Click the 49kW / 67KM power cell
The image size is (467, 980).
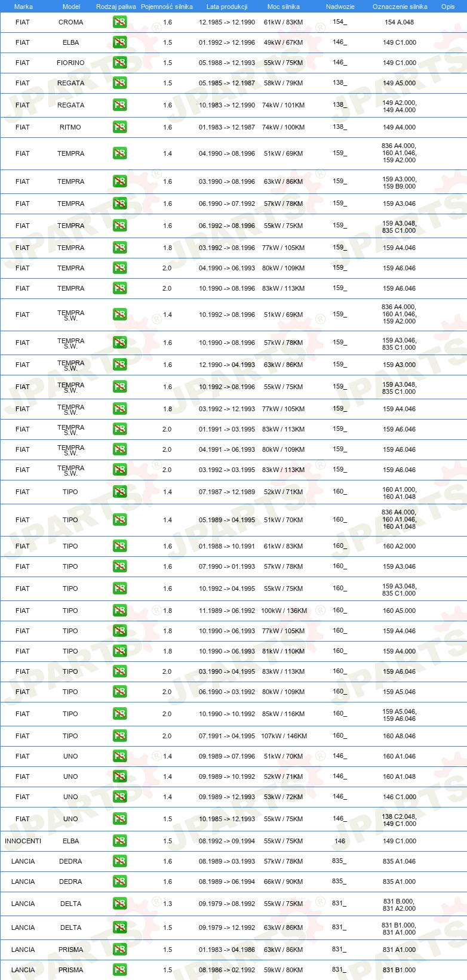point(284,42)
